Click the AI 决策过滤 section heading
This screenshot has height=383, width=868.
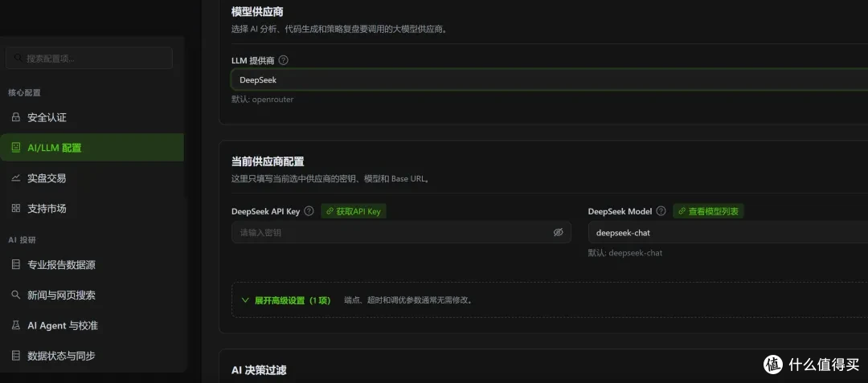point(259,369)
